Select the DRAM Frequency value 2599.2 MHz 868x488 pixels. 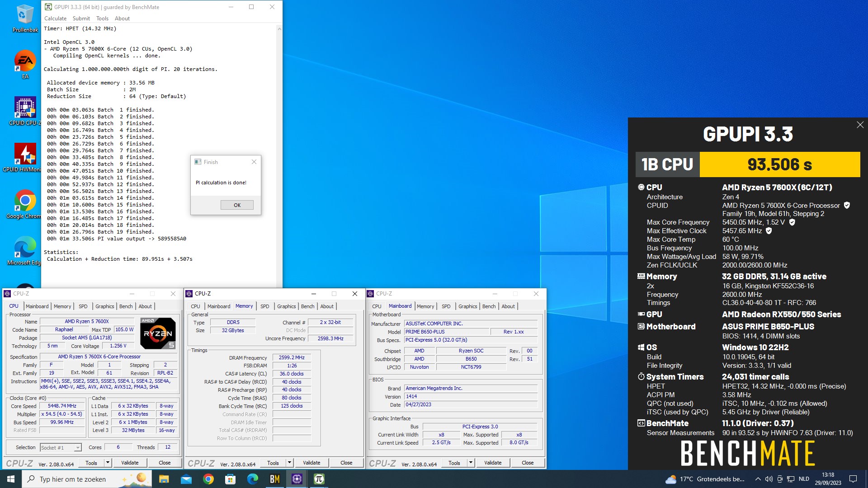[292, 357]
